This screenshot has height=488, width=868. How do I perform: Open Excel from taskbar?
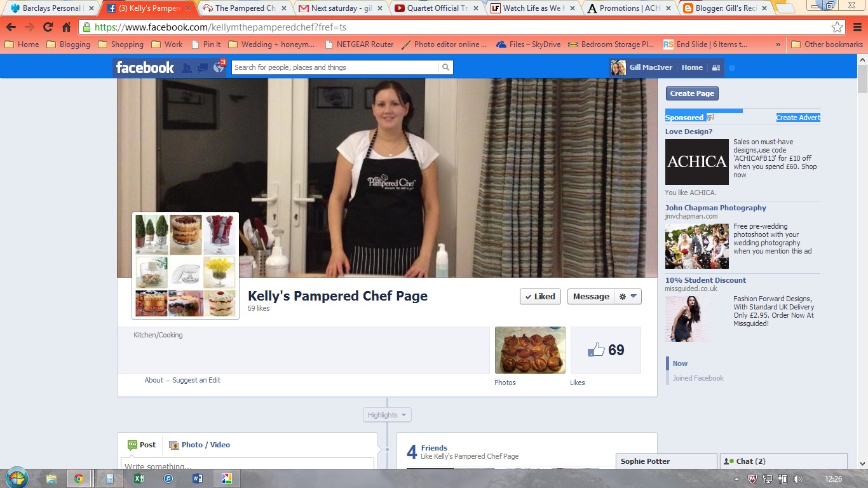tap(139, 478)
